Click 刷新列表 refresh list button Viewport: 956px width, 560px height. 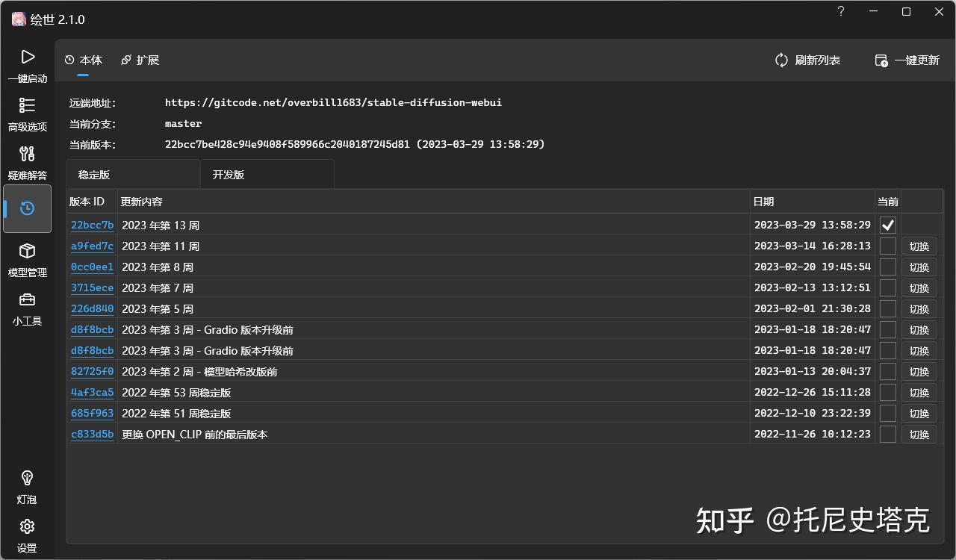(807, 60)
